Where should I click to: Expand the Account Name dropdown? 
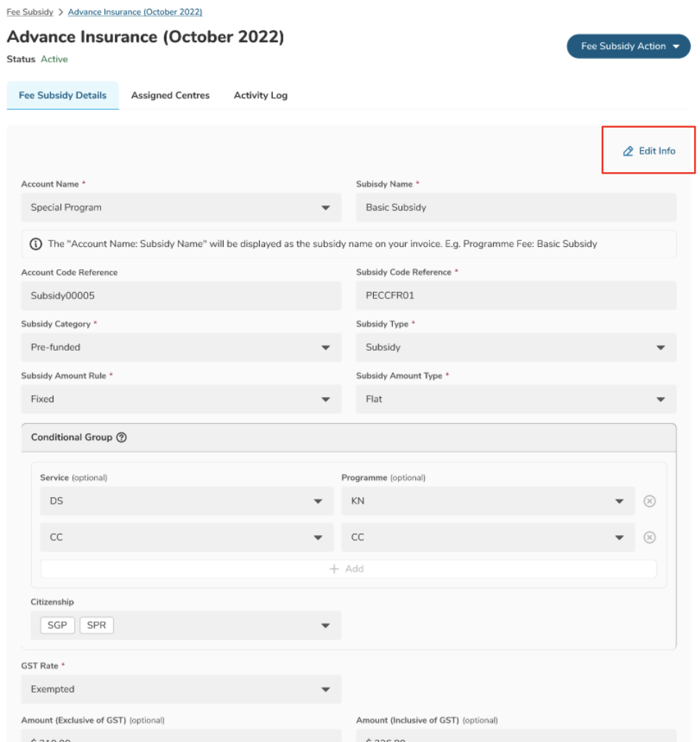326,208
